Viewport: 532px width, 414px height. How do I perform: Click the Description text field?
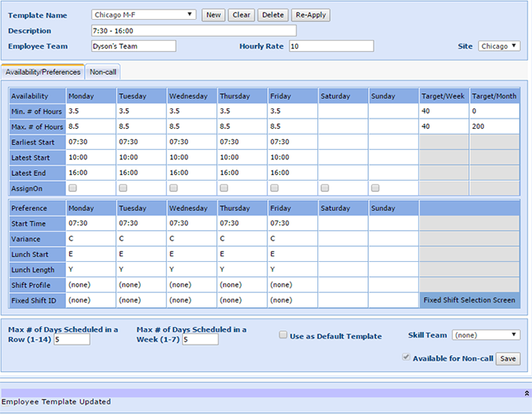(192, 30)
